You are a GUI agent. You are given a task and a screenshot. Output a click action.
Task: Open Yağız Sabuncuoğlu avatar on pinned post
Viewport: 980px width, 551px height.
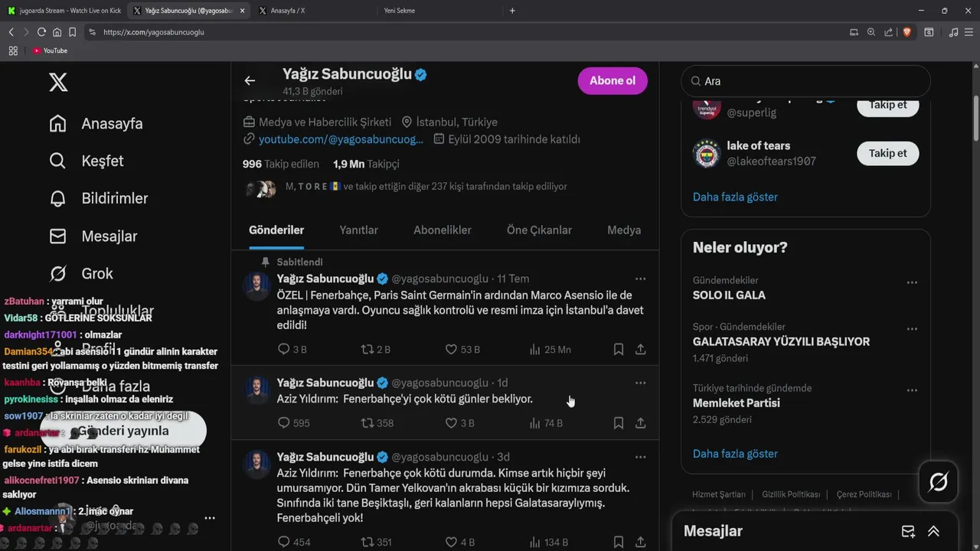[256, 286]
